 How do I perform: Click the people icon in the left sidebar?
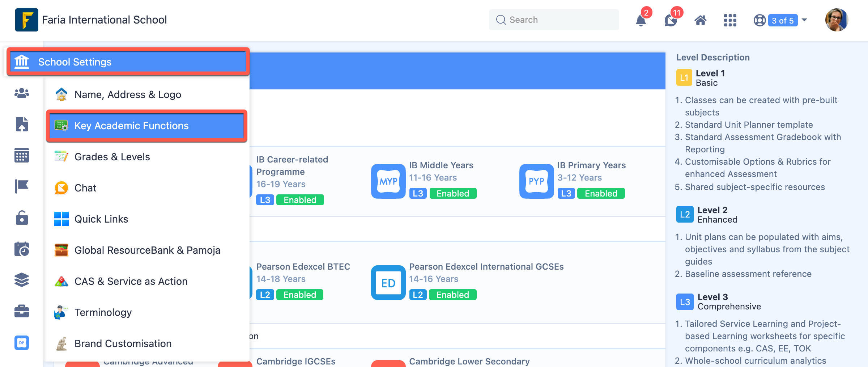pos(22,93)
